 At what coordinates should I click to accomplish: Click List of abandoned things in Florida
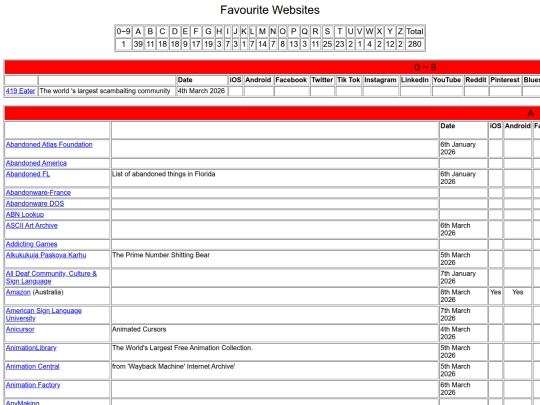tap(164, 174)
